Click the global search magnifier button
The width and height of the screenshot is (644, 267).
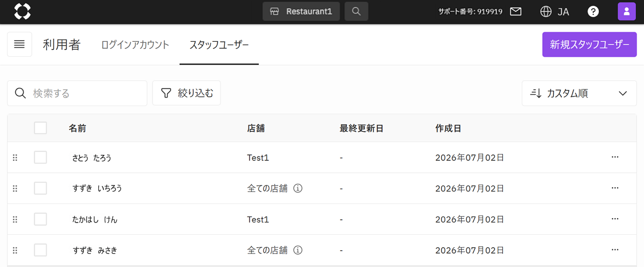[356, 11]
